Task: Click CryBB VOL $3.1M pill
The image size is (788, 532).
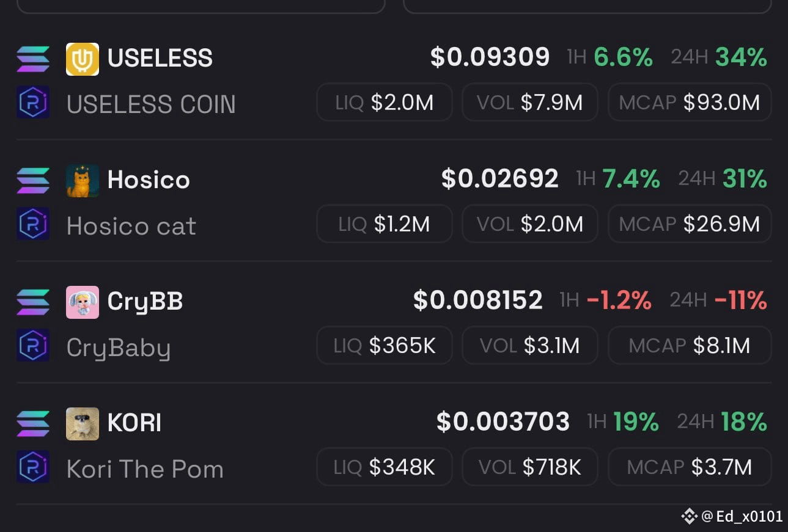Action: coord(530,345)
